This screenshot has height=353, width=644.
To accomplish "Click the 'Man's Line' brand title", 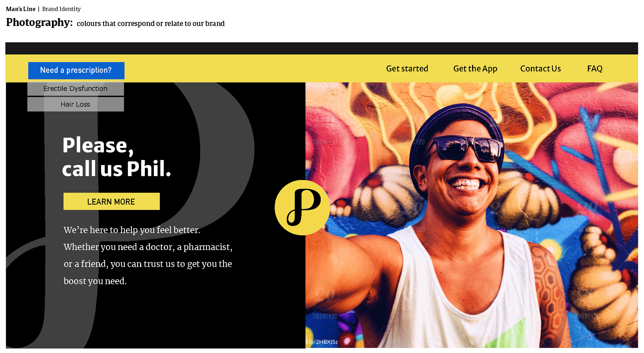I will pos(20,9).
